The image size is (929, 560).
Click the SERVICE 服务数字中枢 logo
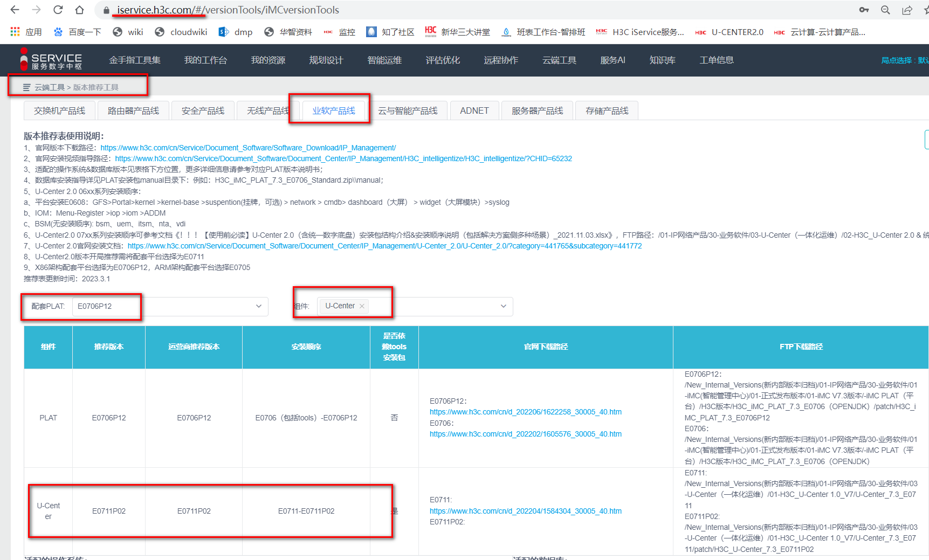pyautogui.click(x=51, y=60)
